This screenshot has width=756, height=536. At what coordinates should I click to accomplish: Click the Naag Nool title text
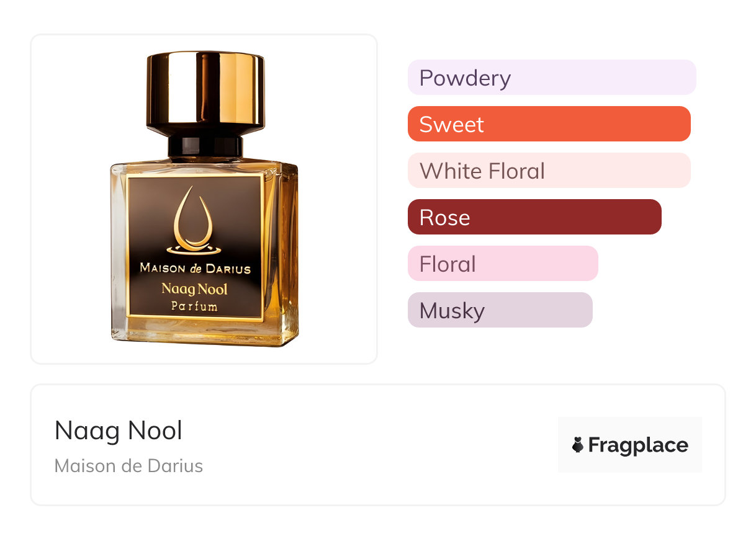click(x=119, y=431)
